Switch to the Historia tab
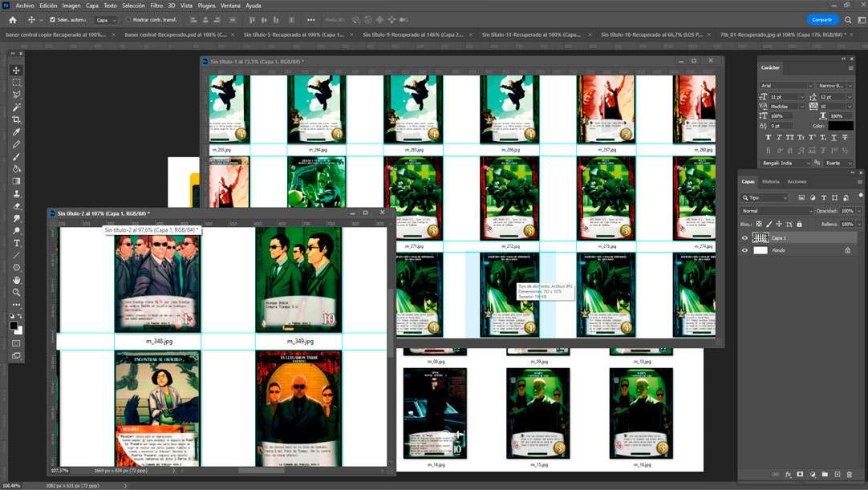 pos(770,182)
